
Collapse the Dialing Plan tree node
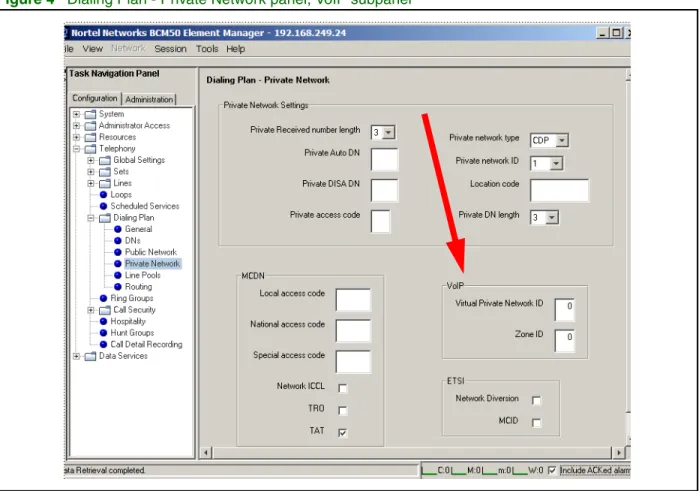coord(90,218)
